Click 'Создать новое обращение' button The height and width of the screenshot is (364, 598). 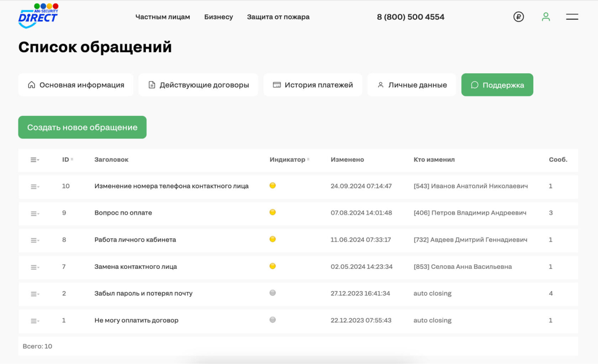[82, 127]
